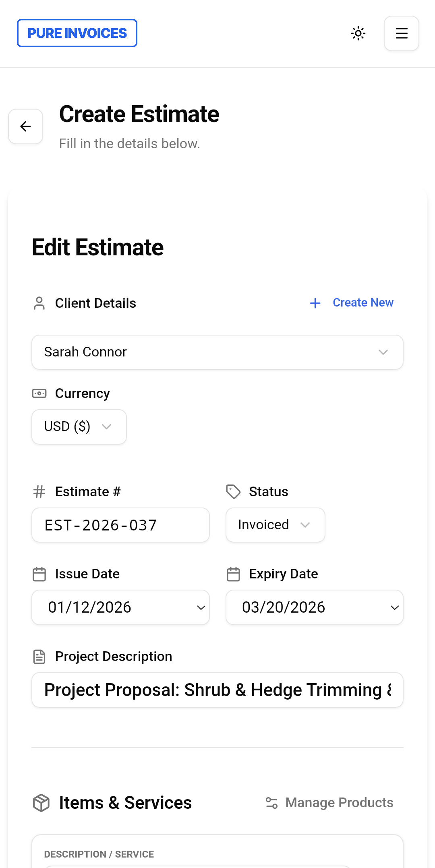This screenshot has height=868, width=435.
Task: Open the hamburger menu
Action: [401, 33]
